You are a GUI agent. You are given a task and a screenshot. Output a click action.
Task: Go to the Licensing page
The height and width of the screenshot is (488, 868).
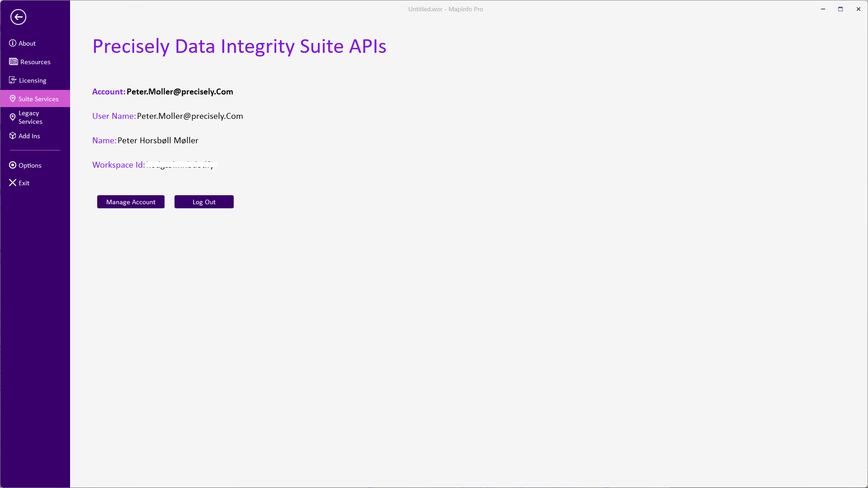[x=33, y=80]
